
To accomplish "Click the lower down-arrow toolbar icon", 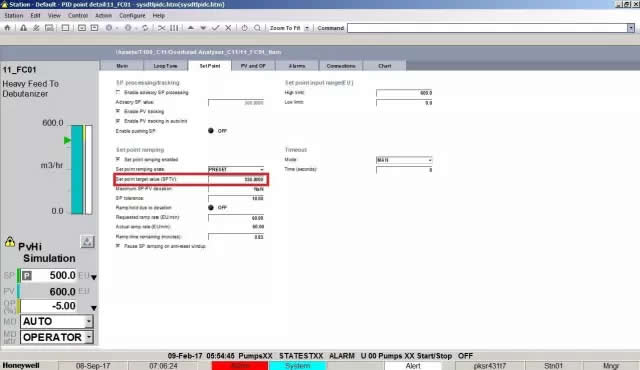I will (203, 28).
